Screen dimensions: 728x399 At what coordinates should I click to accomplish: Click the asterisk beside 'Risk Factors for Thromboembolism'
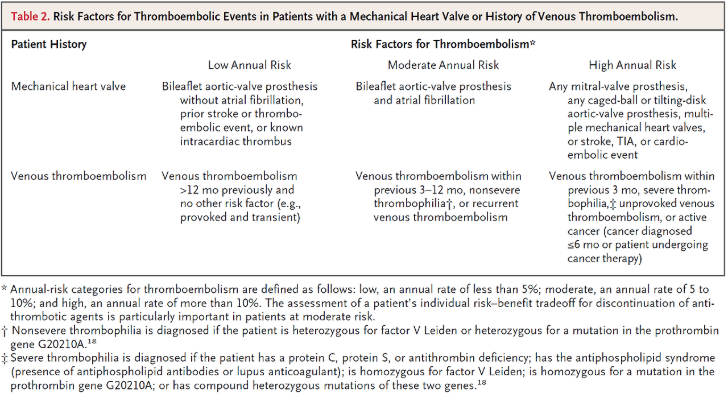(533, 43)
